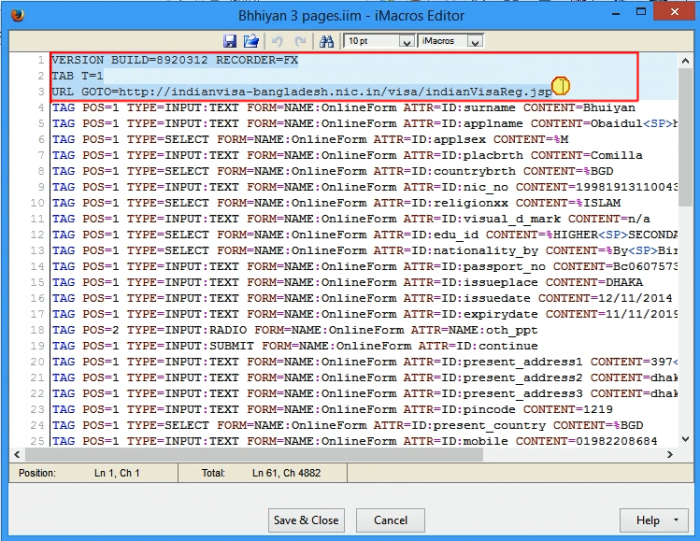Click the INPUT:RADIO oth_ppt line
The width and height of the screenshot is (700, 541).
point(295,330)
